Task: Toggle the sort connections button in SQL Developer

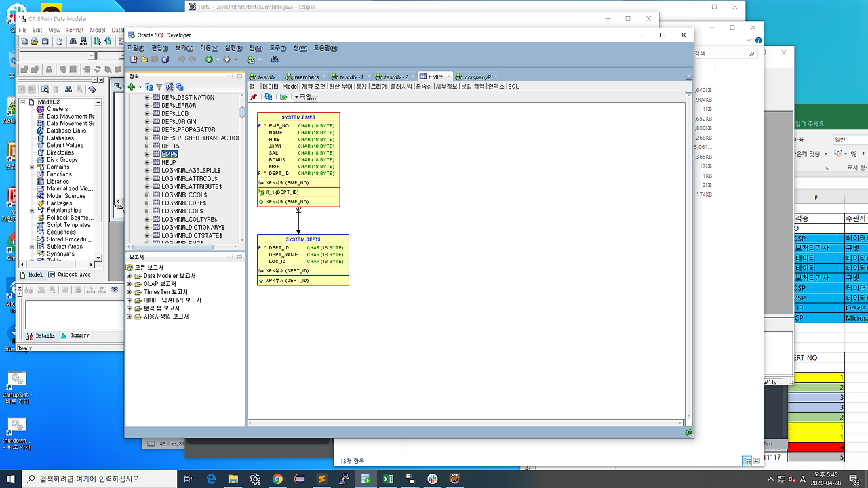Action: click(170, 87)
